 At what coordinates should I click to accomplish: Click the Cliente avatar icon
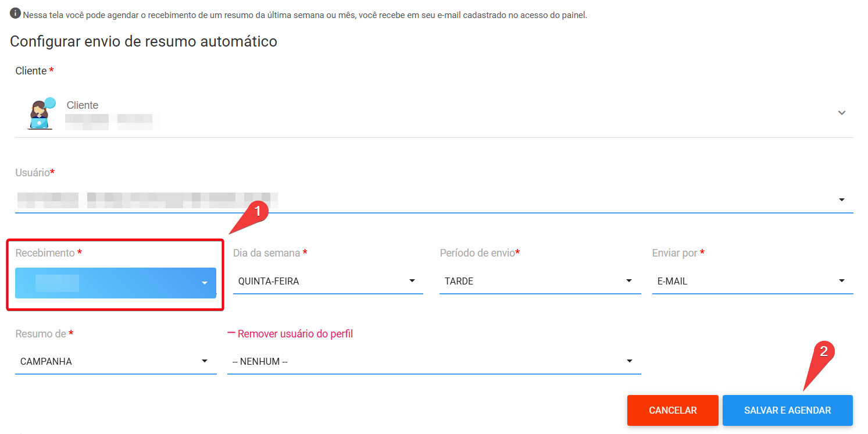point(41,113)
